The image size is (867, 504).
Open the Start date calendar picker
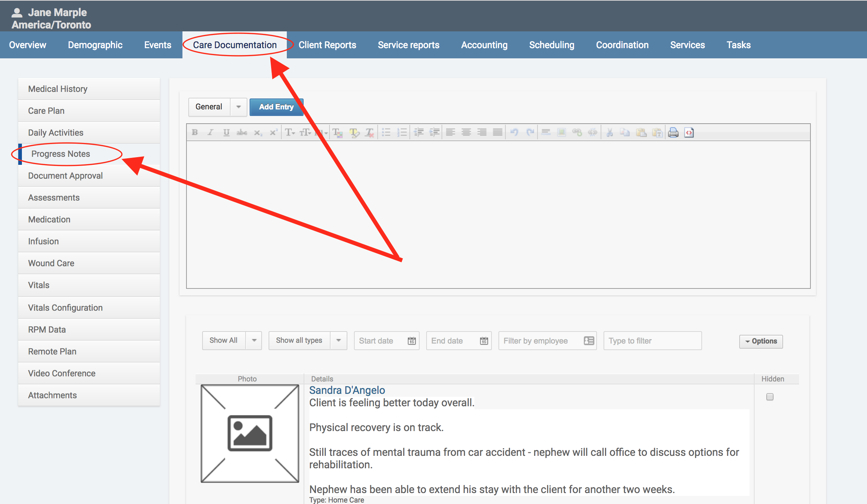point(412,341)
